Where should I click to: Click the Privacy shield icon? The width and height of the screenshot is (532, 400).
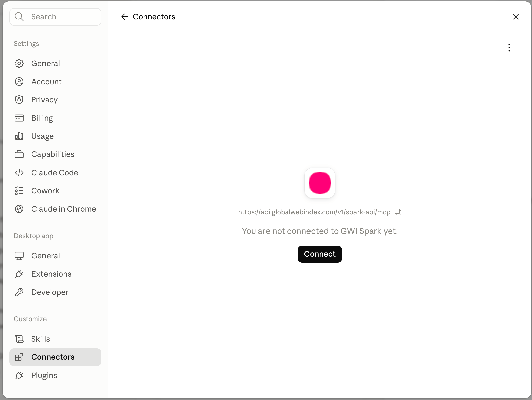pyautogui.click(x=19, y=100)
